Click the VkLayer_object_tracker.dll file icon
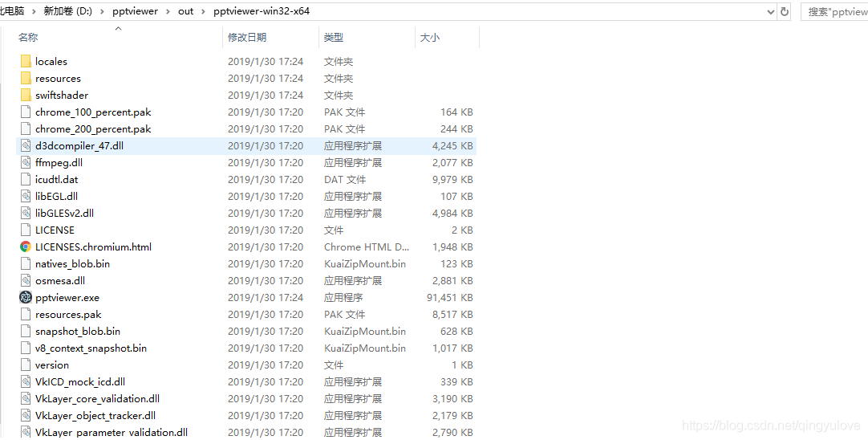The width and height of the screenshot is (868, 440). [x=26, y=416]
